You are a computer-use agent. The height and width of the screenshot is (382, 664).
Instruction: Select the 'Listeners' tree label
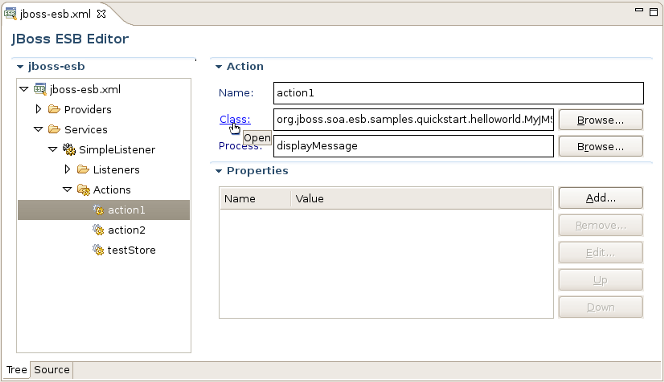click(116, 170)
